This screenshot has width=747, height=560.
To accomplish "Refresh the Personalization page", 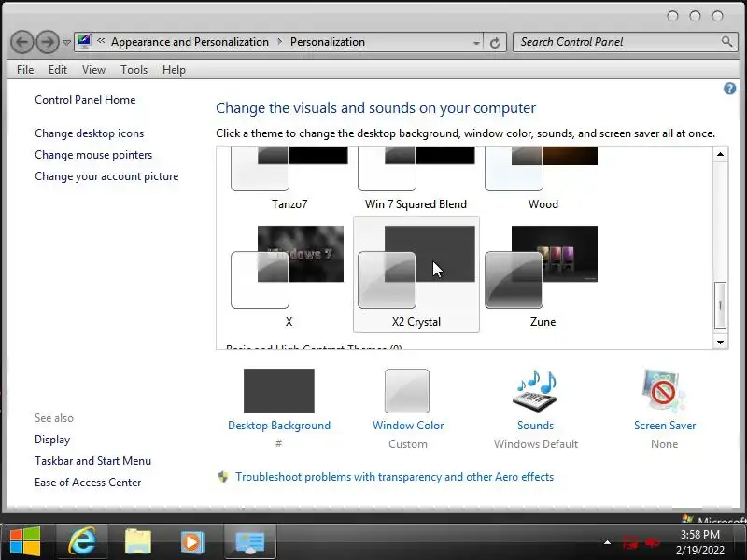I will tap(495, 43).
